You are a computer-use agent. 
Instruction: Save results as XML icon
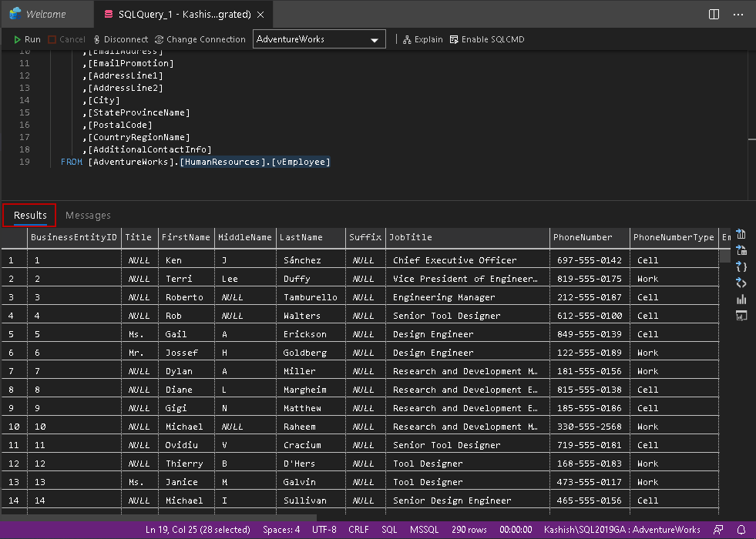741,283
